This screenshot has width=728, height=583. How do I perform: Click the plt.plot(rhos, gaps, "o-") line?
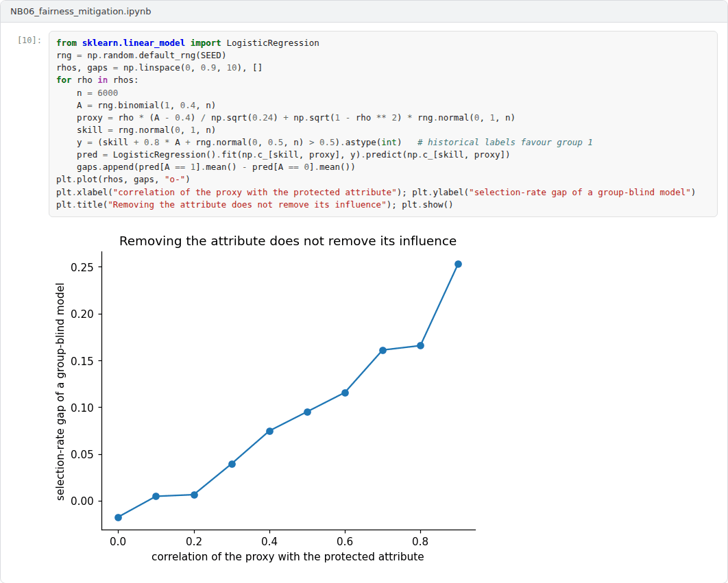point(123,179)
